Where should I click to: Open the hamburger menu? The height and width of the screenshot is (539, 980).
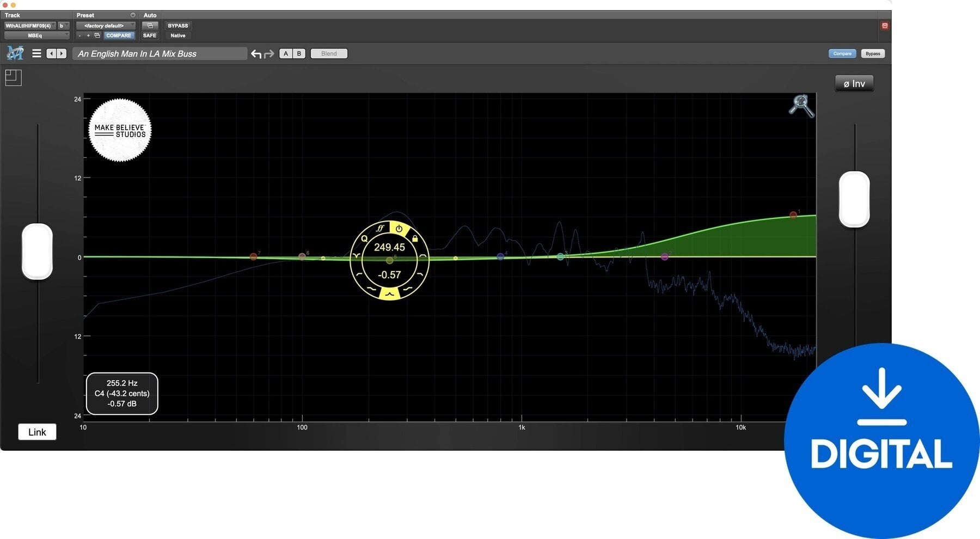coord(36,53)
